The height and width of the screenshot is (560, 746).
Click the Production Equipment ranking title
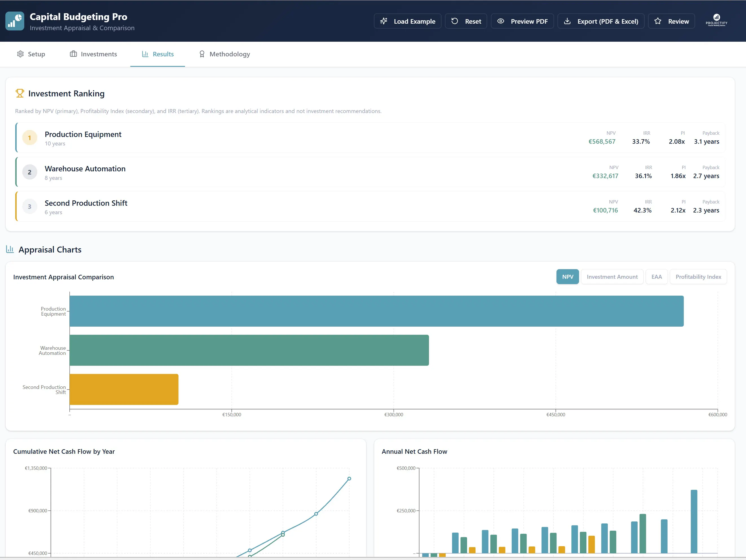pos(83,134)
